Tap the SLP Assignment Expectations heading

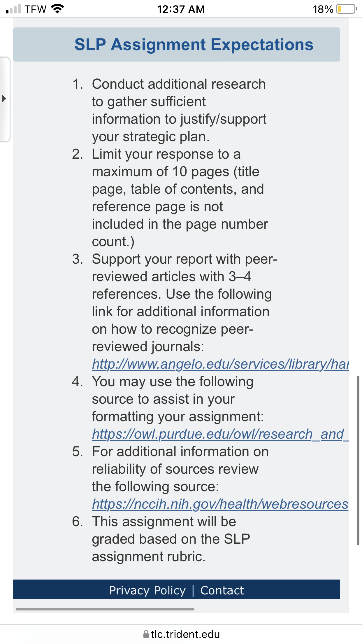194,44
